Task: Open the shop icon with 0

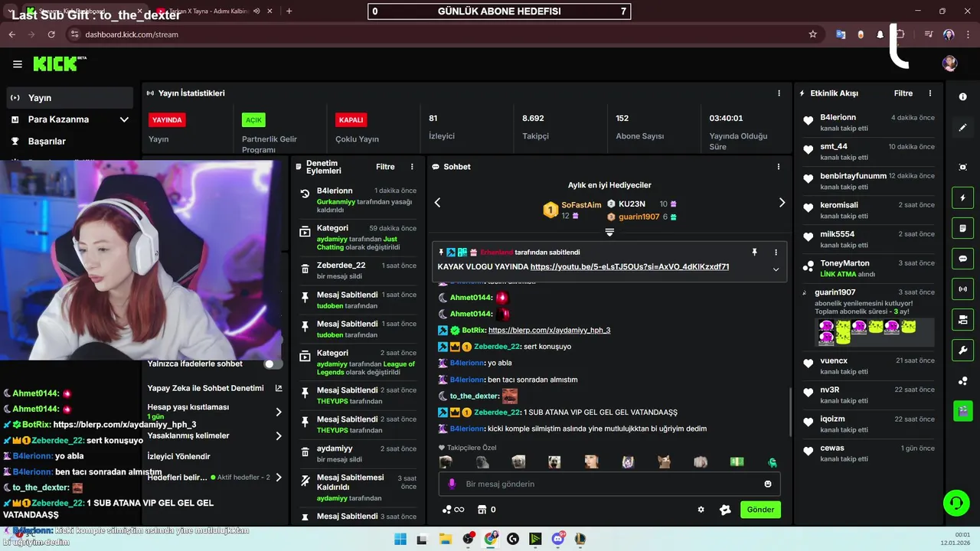Action: [x=486, y=510]
